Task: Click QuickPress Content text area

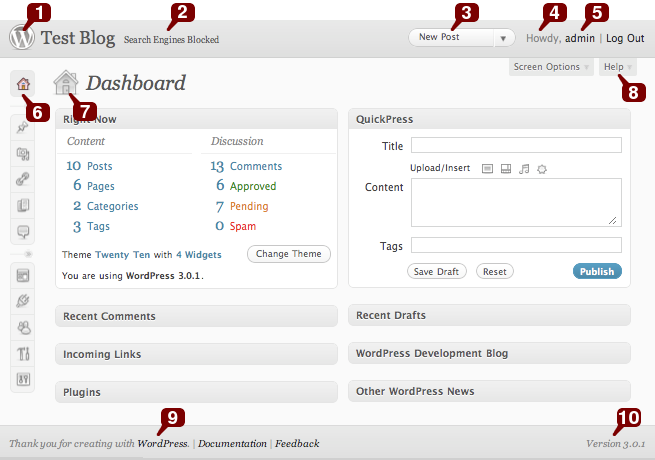Action: pos(516,203)
